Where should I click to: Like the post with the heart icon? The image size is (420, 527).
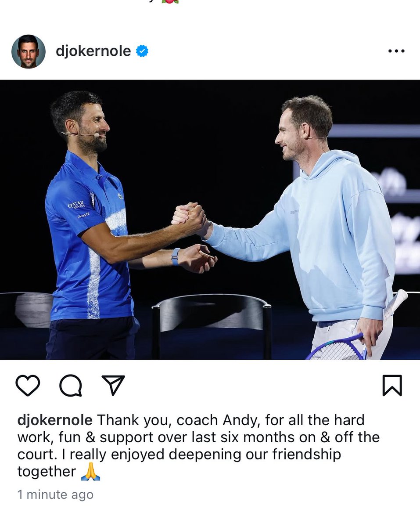click(x=28, y=386)
